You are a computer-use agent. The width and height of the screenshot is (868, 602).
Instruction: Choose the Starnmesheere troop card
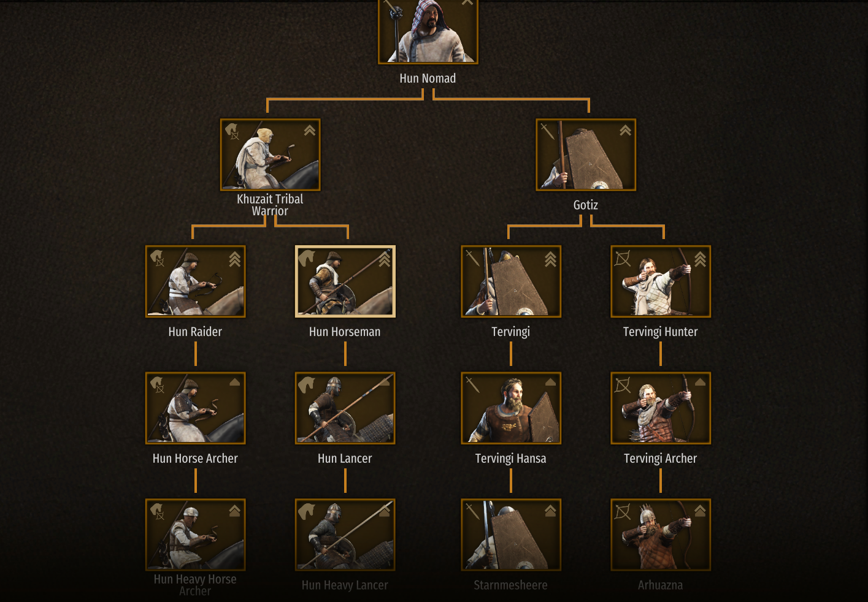click(511, 535)
